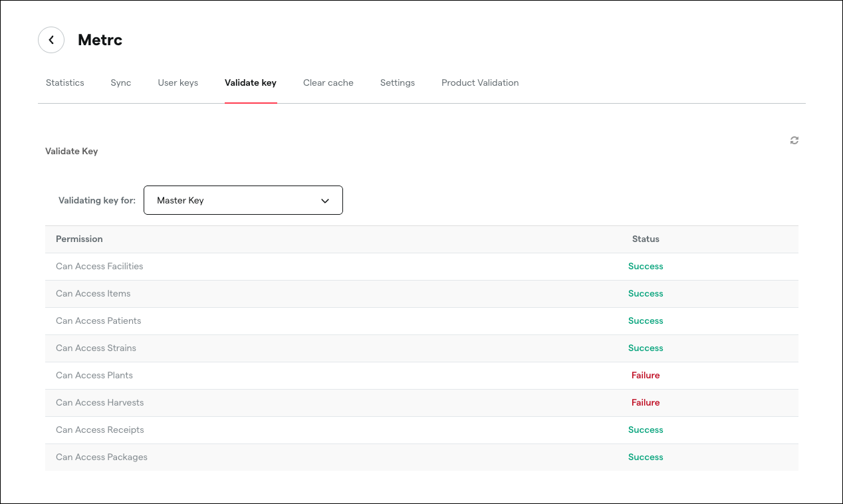843x504 pixels.
Task: Click Success status for Can Access Facilities
Action: pyautogui.click(x=646, y=266)
